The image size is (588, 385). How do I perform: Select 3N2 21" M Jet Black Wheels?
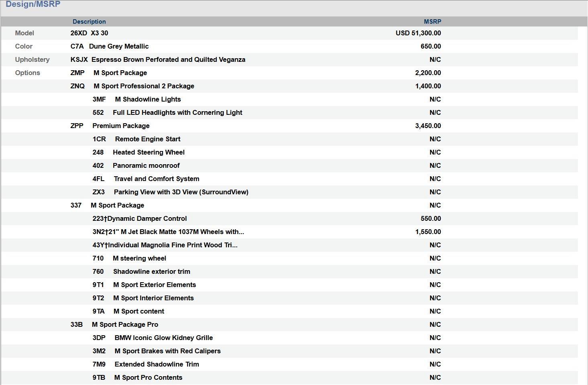click(x=168, y=232)
